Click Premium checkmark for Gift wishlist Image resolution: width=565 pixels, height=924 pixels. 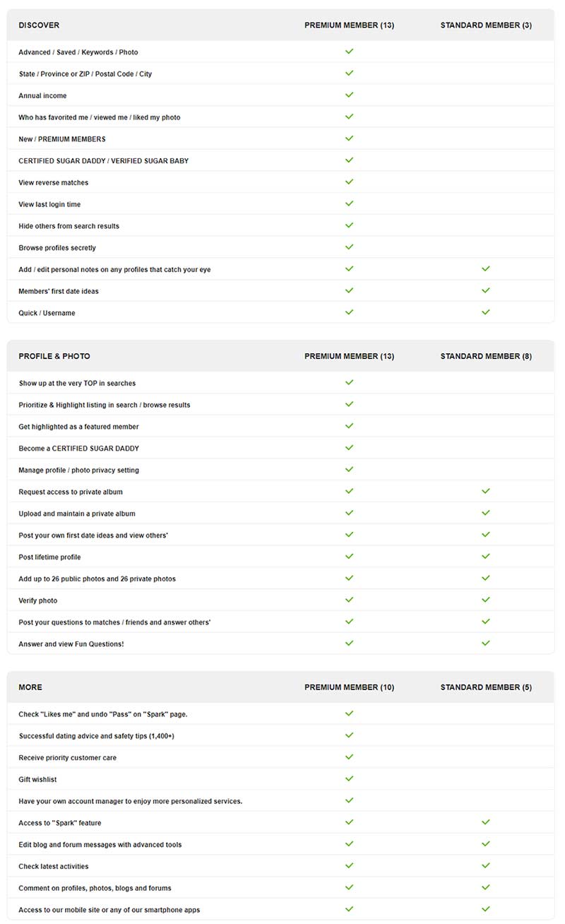(349, 779)
